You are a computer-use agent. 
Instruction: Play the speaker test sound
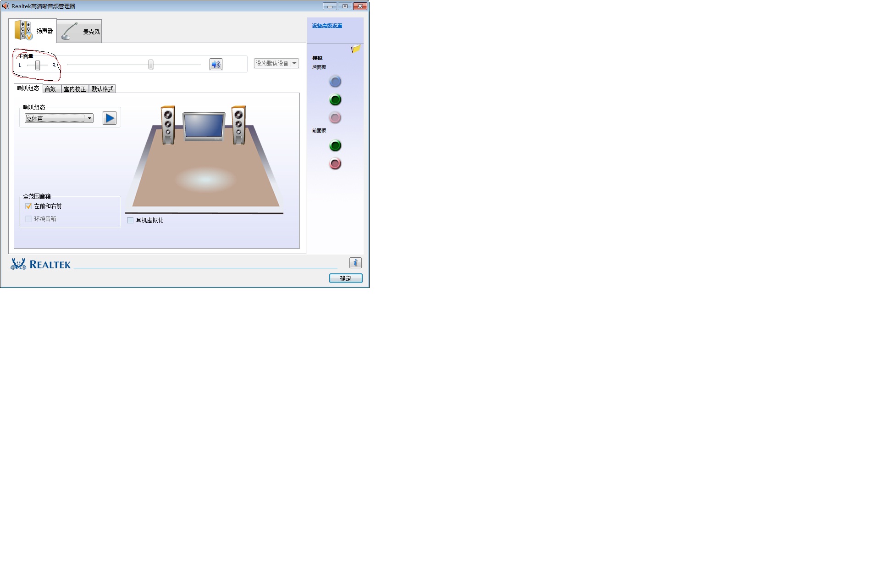[x=109, y=118]
